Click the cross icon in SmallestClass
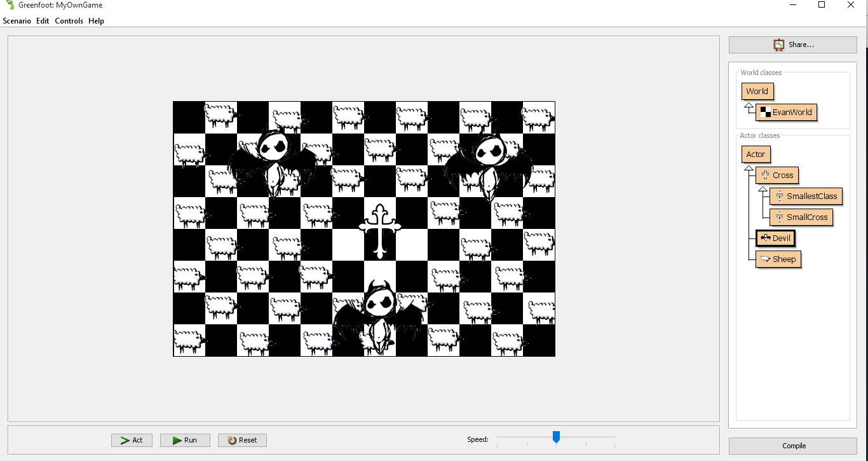The width and height of the screenshot is (868, 461). coord(779,196)
